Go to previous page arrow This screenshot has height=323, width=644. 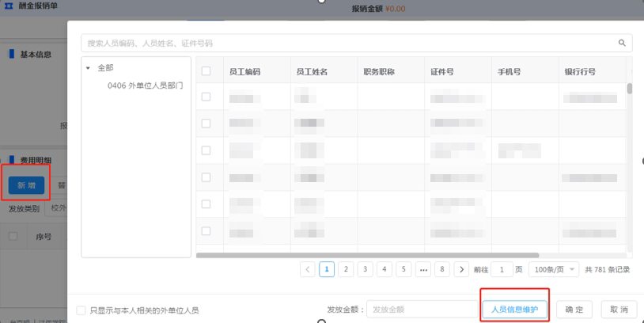[308, 269]
